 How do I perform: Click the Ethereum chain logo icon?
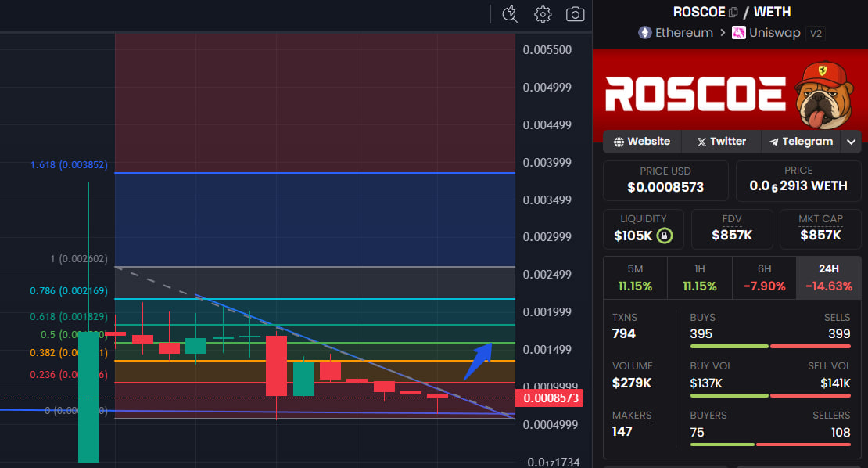pos(645,33)
